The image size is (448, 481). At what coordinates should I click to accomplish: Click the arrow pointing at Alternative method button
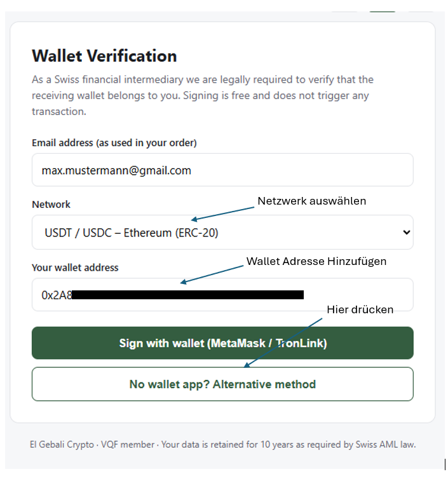click(283, 342)
